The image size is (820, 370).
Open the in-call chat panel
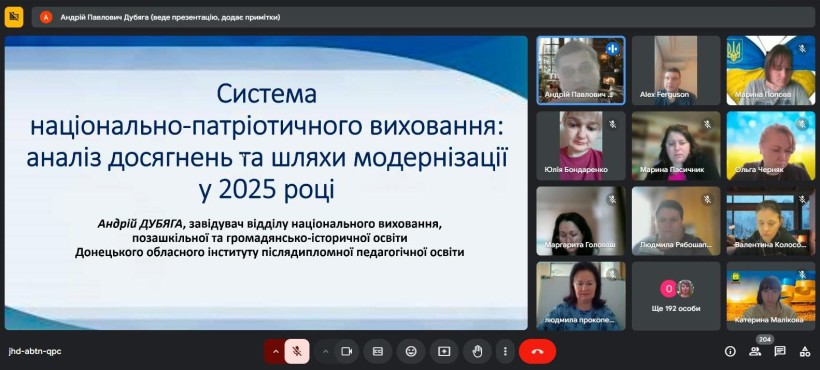tap(780, 352)
